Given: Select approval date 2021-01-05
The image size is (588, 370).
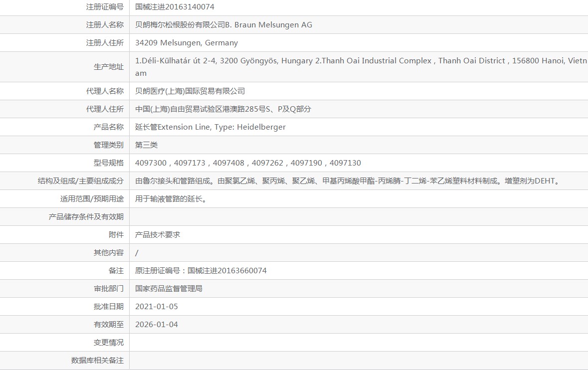Looking at the screenshot, I should coord(157,307).
